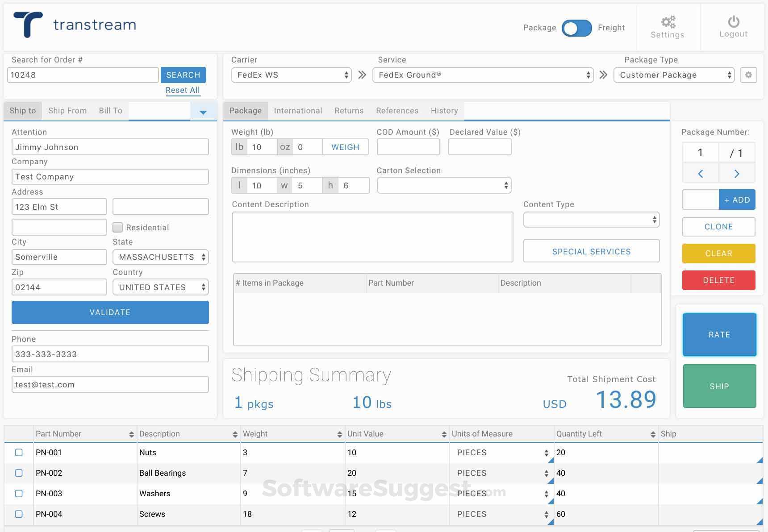The height and width of the screenshot is (532, 768).
Task: Open the Package Type configuration gear
Action: (749, 75)
